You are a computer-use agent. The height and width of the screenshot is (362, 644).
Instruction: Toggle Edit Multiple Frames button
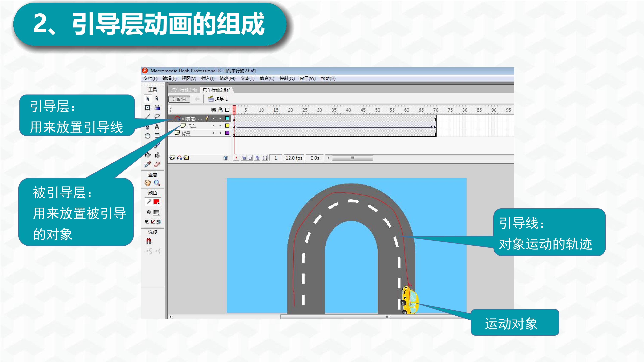point(257,158)
